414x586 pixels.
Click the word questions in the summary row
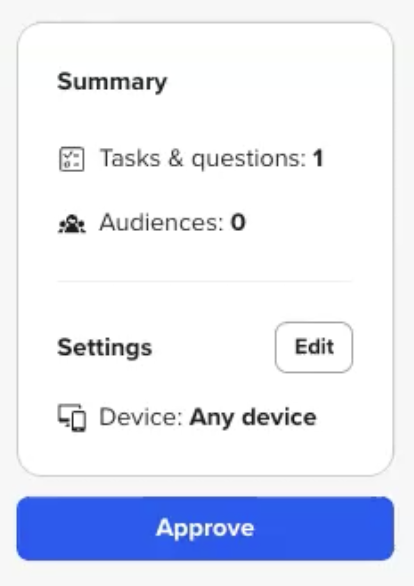[x=249, y=160]
